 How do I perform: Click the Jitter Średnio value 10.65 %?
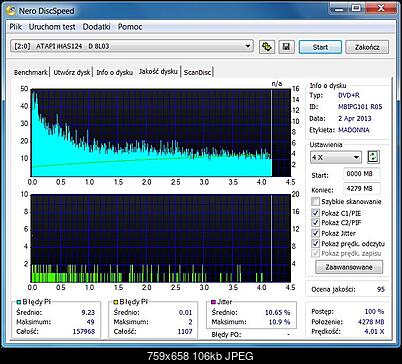[x=277, y=312]
